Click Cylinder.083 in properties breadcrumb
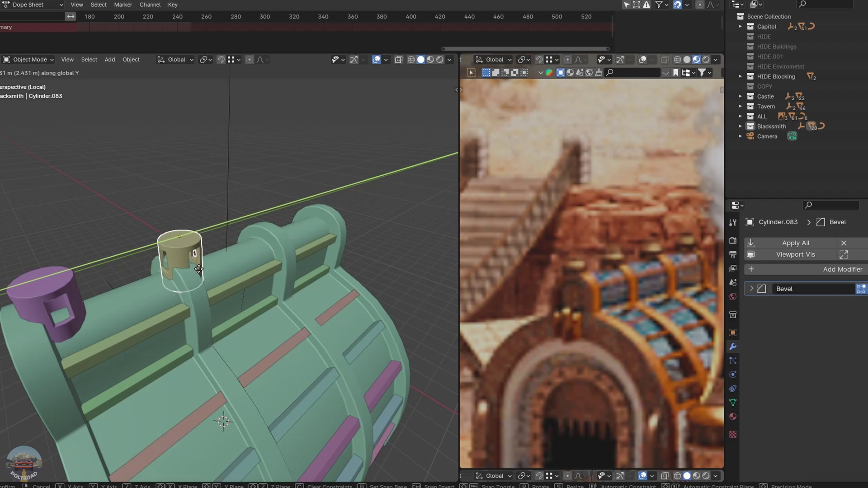The height and width of the screenshot is (488, 868). [778, 222]
